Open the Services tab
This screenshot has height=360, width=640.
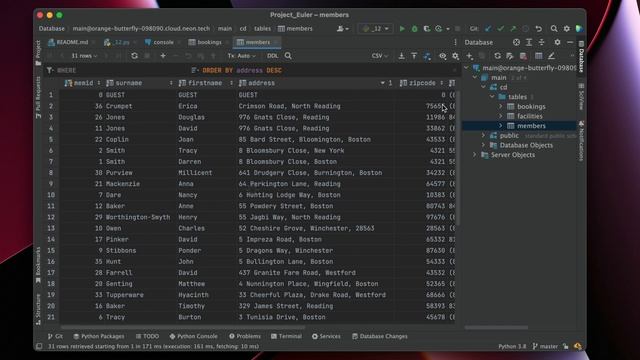[326, 336]
